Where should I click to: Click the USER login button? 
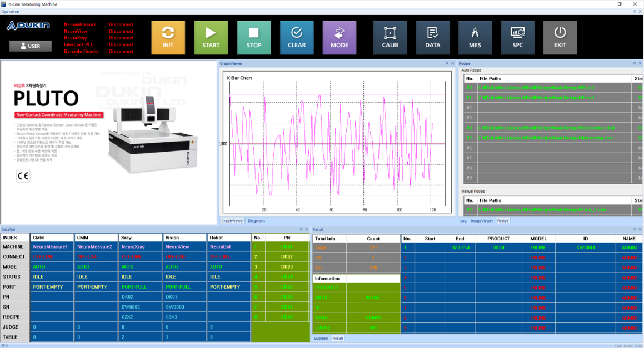[x=31, y=46]
